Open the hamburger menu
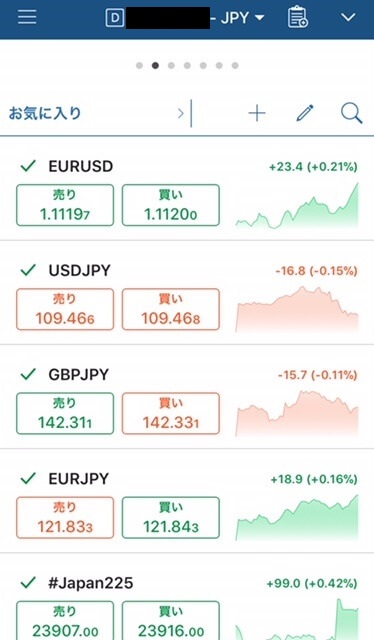 27,17
